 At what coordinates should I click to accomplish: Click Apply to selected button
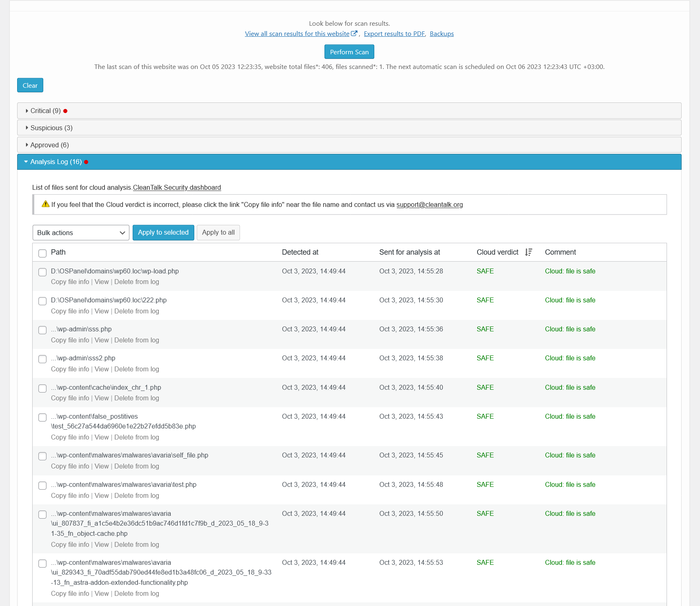click(163, 232)
